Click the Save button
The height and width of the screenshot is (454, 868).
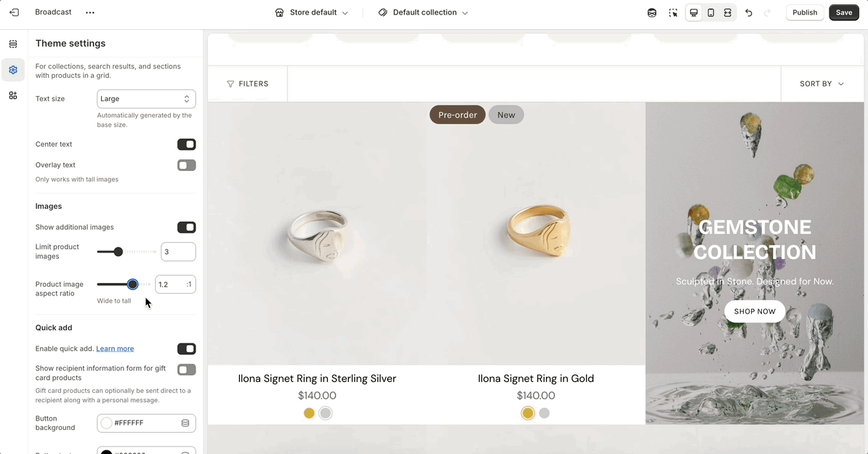[843, 12]
